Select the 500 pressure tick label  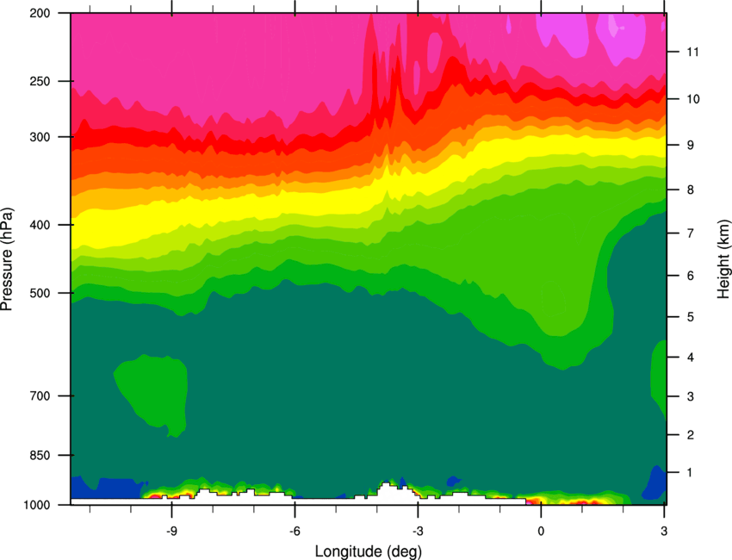tap(40, 293)
